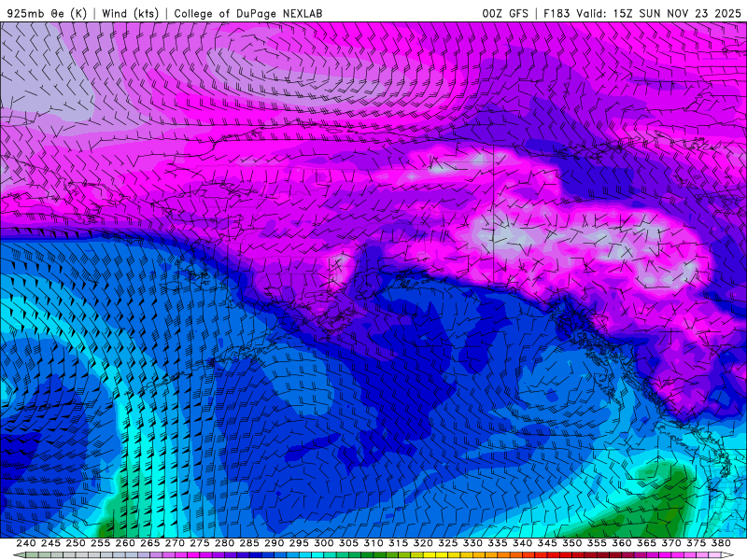Select the 285 legend value
Screen dimensions: 747x560
pos(249,543)
